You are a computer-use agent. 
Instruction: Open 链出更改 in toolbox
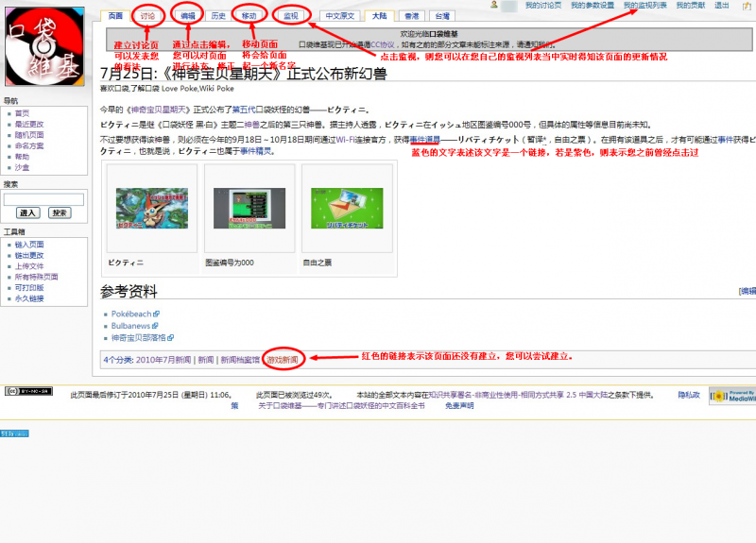coord(29,255)
